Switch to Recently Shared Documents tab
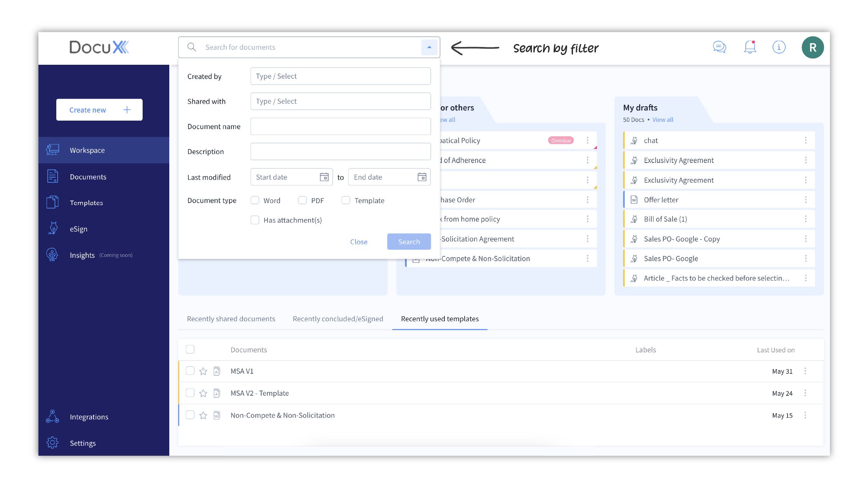Screen dimensions: 868x488 (x=231, y=319)
